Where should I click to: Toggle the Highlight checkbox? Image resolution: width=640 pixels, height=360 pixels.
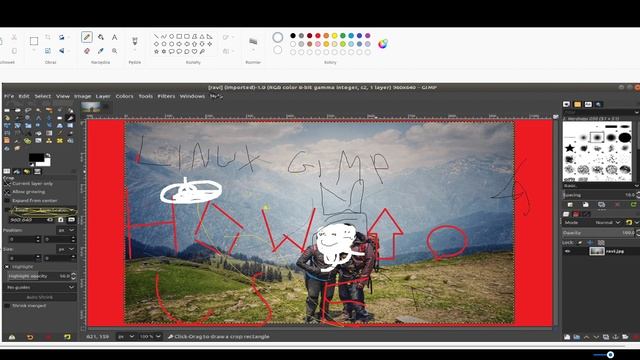click(x=7, y=267)
